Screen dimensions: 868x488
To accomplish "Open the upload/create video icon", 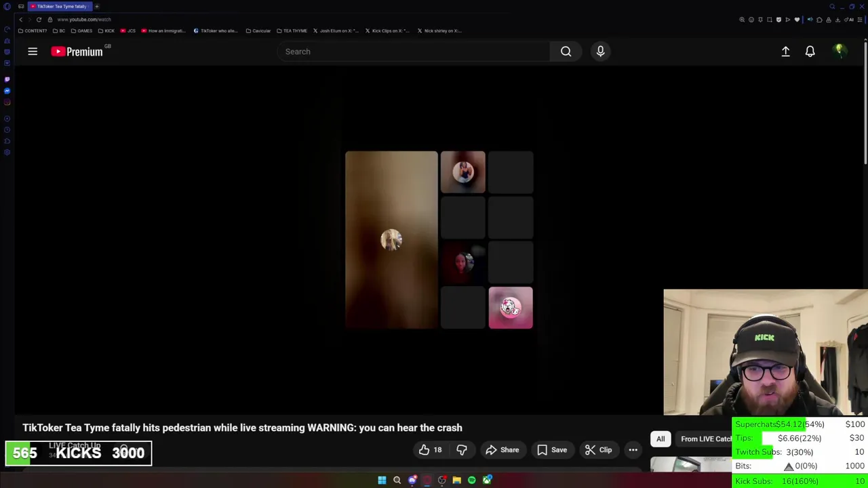I will coord(785,52).
